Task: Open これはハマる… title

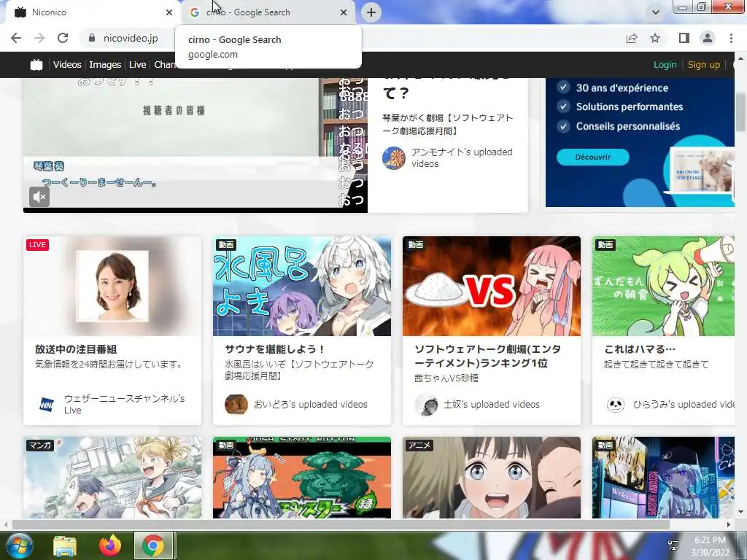Action: click(x=640, y=349)
